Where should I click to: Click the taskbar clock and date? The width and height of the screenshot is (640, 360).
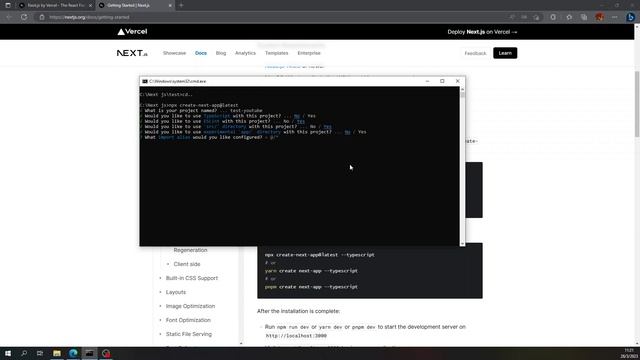629,353
